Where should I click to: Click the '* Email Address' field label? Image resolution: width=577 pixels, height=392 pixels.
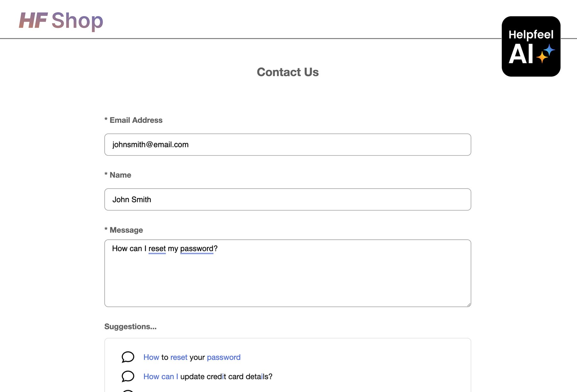point(133,120)
